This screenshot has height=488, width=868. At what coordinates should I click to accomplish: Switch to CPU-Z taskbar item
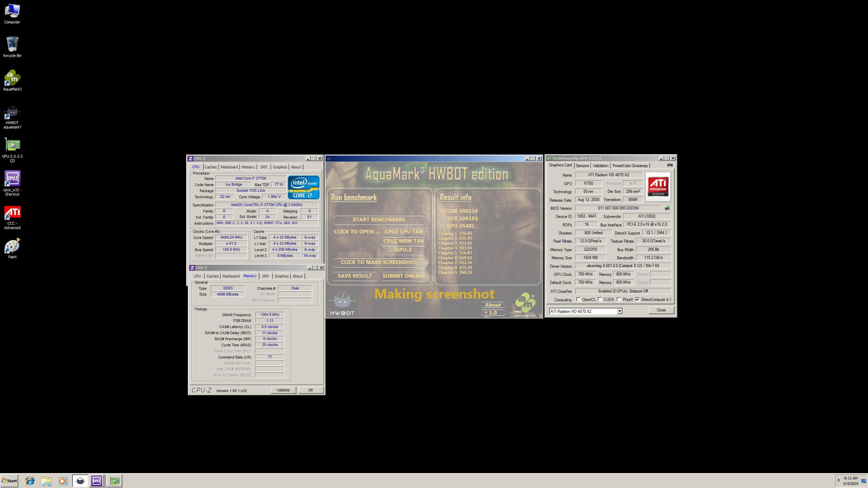(x=97, y=481)
